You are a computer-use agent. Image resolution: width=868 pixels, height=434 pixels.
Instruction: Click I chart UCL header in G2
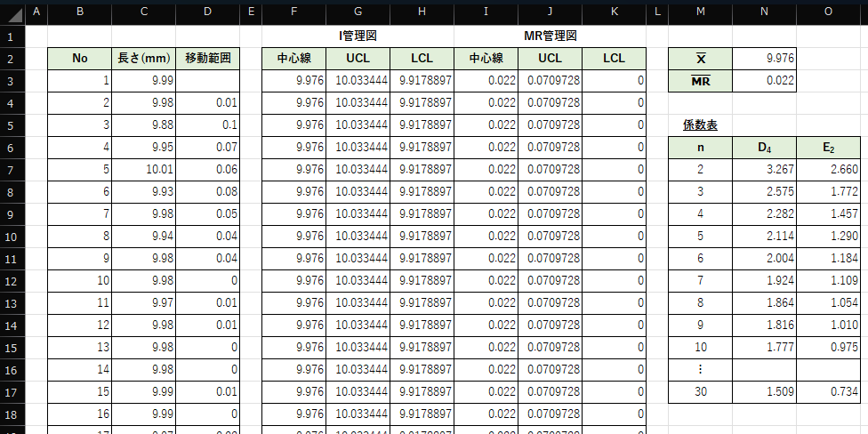coord(358,59)
